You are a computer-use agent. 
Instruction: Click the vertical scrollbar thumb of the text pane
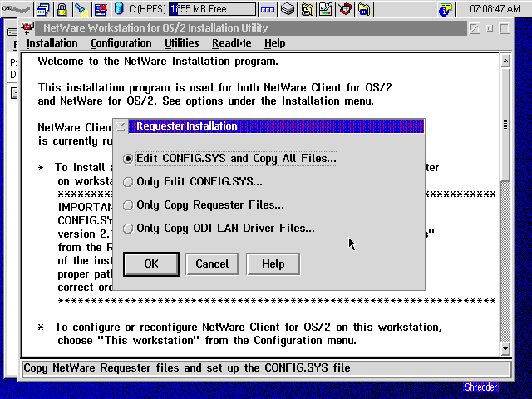505,124
